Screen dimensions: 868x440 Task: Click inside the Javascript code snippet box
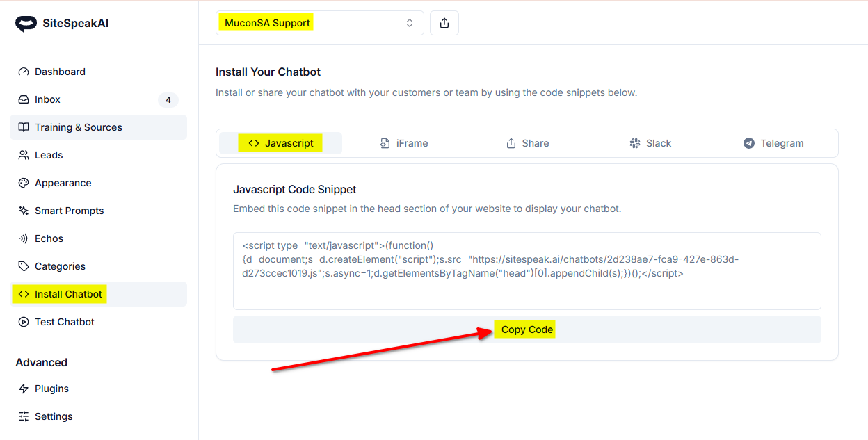point(527,270)
